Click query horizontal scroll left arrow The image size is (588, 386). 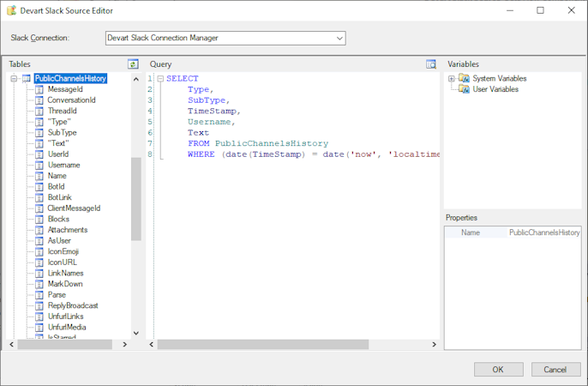(x=152, y=344)
